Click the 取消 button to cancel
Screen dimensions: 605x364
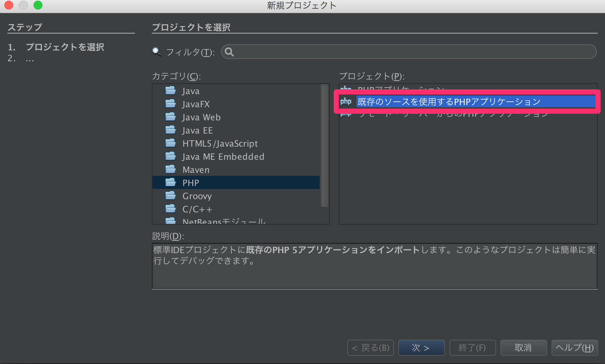click(x=524, y=348)
